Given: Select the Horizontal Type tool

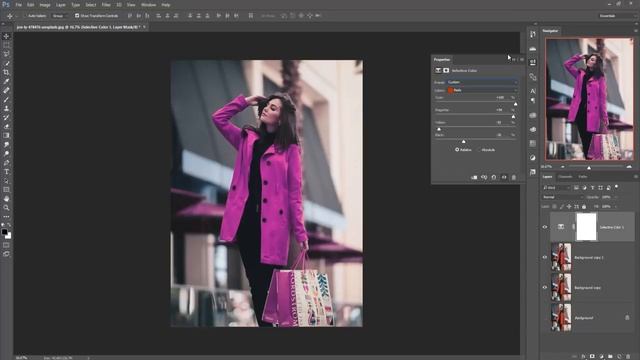Looking at the screenshot, I should coord(6,171).
